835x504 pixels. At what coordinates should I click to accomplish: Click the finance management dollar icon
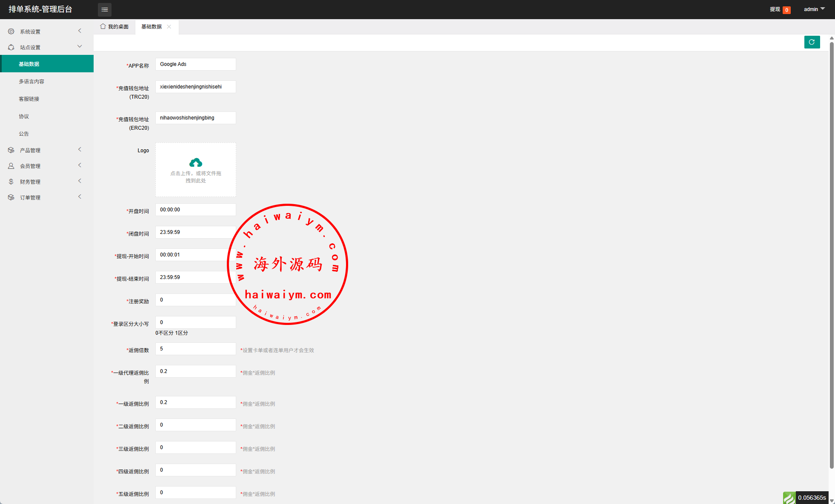click(11, 182)
